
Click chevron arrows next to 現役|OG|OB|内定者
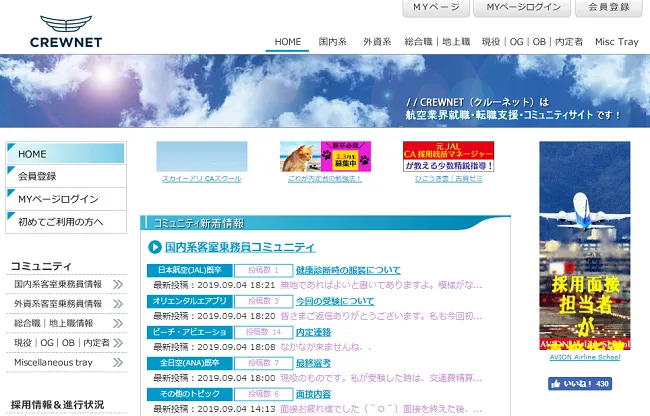118,343
